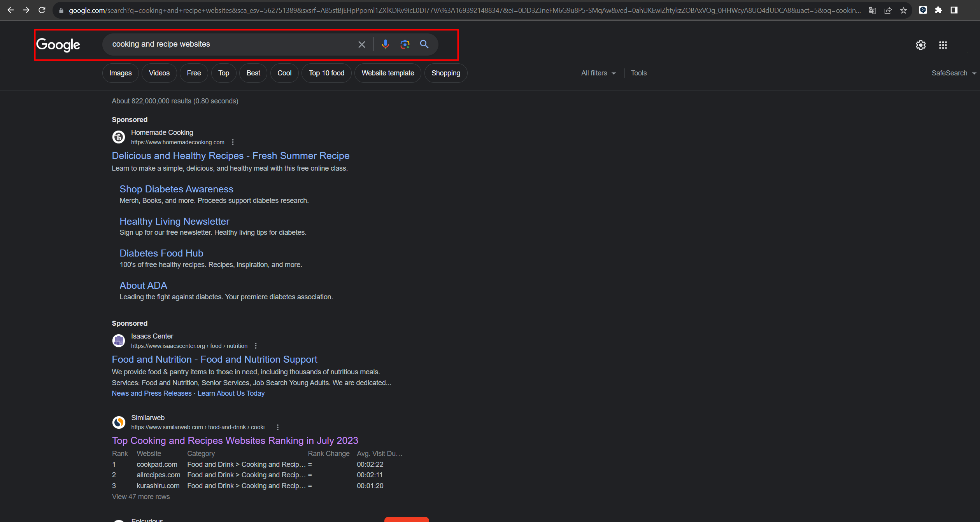Open Top Cooking and Recipes Websites Ranking link
The width and height of the screenshot is (980, 522).
point(235,441)
